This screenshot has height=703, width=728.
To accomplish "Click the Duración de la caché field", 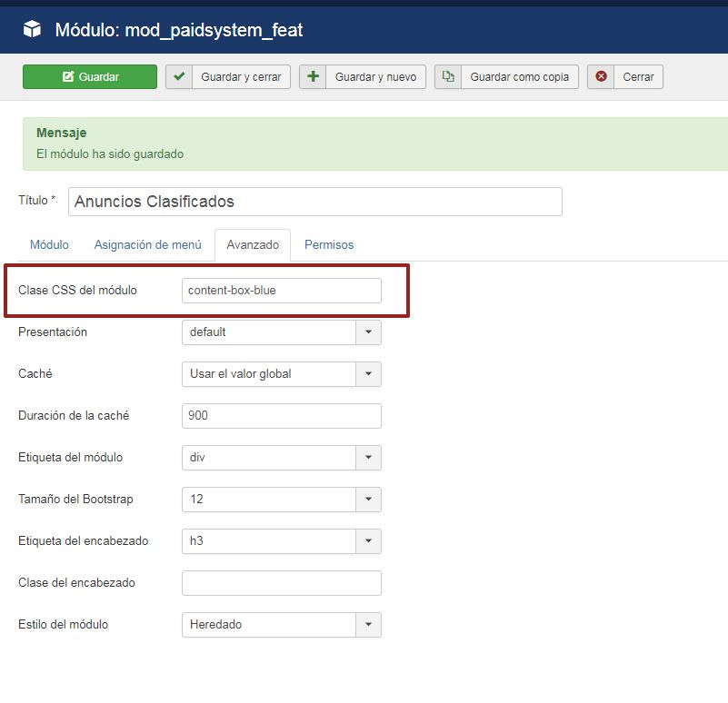I will click(282, 416).
